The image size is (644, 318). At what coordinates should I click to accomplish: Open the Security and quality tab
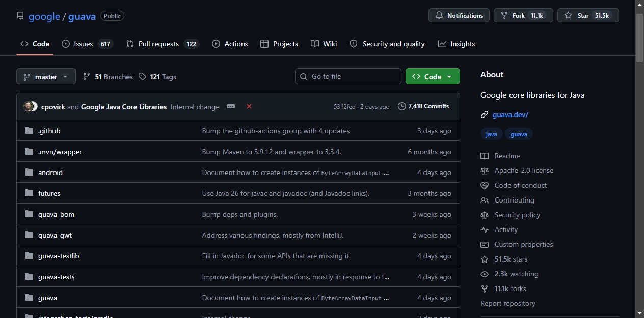point(387,44)
